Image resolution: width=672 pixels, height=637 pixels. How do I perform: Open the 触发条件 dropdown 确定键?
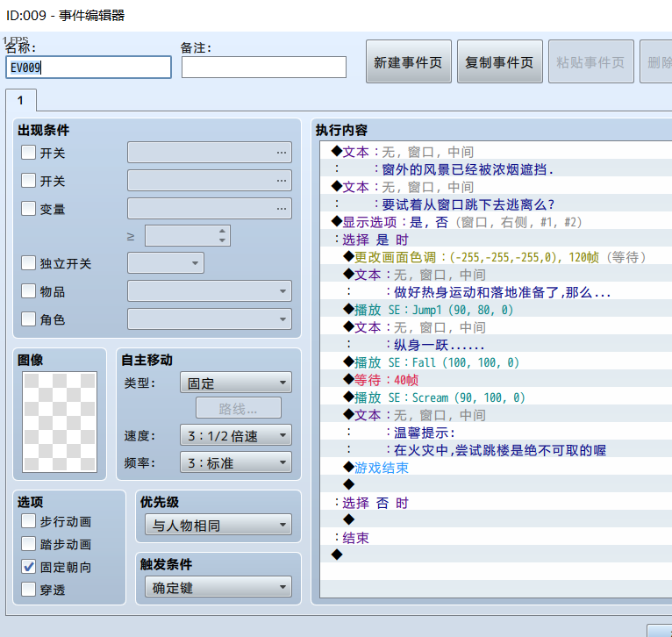click(x=218, y=587)
